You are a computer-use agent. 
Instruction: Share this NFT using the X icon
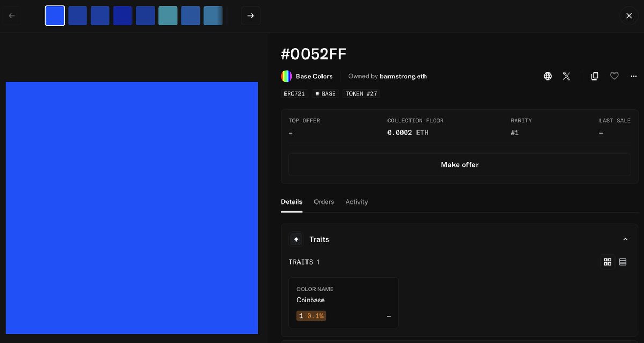coord(567,76)
